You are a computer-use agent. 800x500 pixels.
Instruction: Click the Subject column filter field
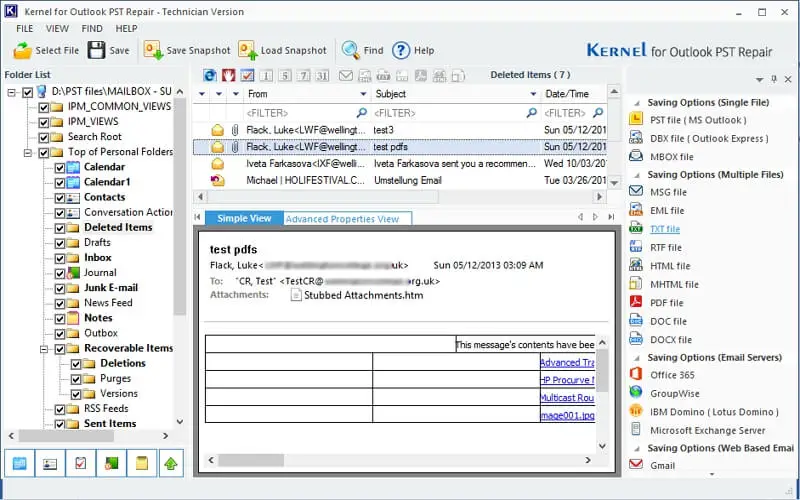pos(456,113)
